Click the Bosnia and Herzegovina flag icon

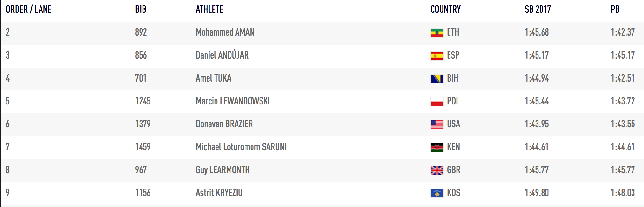tap(437, 79)
